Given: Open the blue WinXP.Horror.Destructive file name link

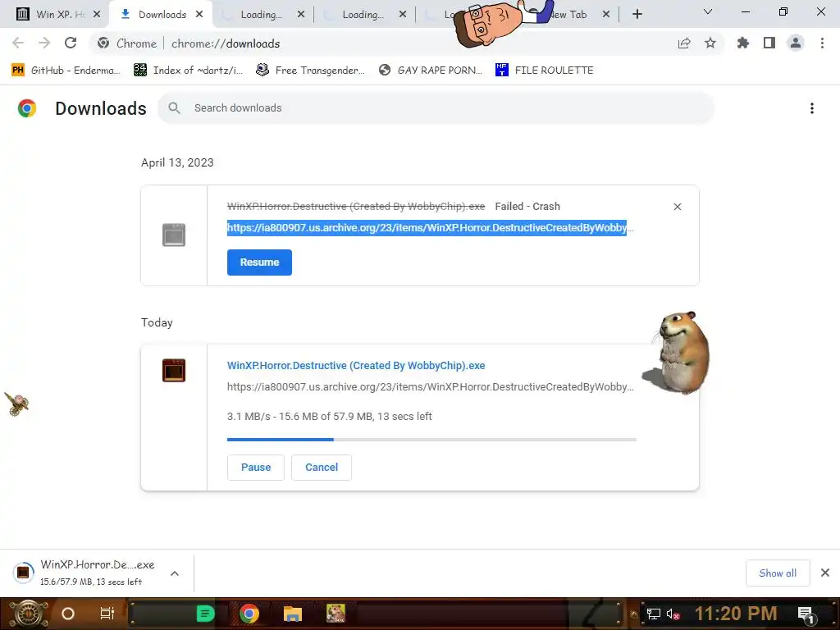Looking at the screenshot, I should click(356, 366).
